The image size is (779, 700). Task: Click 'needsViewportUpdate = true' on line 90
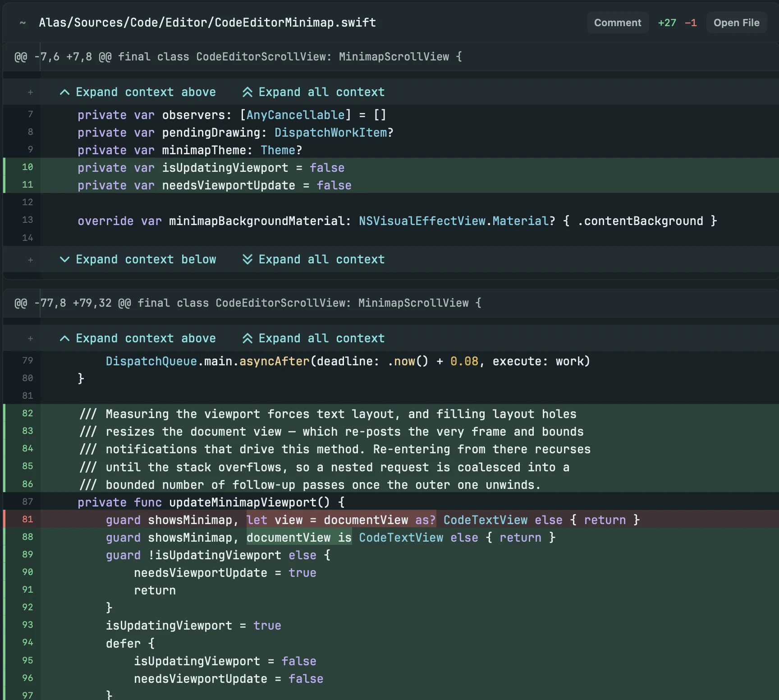pyautogui.click(x=225, y=573)
